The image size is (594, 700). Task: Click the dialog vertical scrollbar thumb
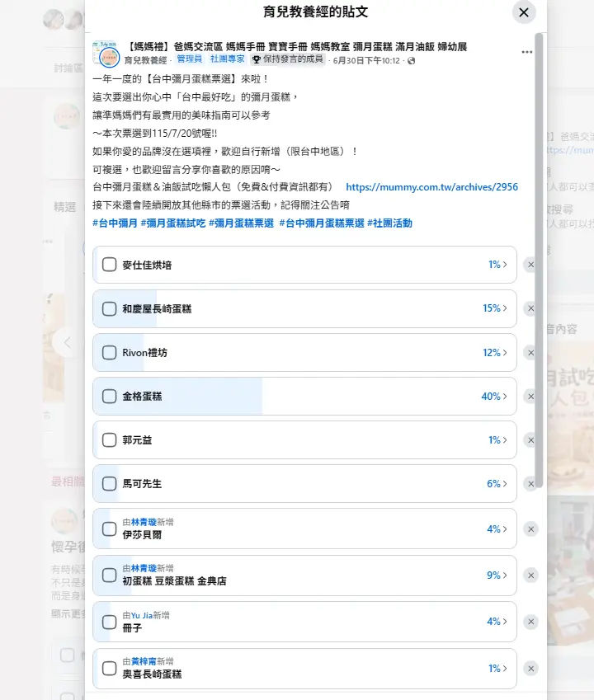pos(539,261)
